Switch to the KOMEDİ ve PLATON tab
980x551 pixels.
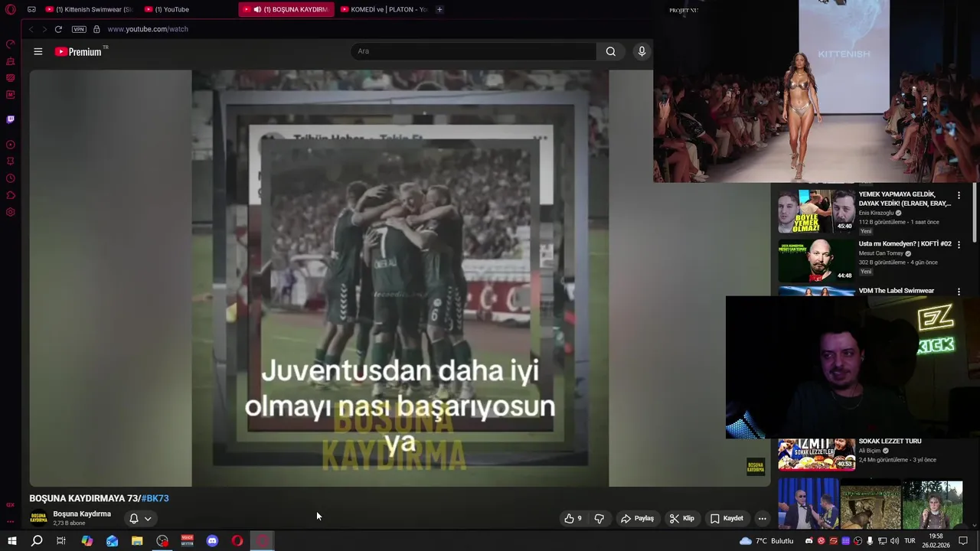(x=383, y=9)
